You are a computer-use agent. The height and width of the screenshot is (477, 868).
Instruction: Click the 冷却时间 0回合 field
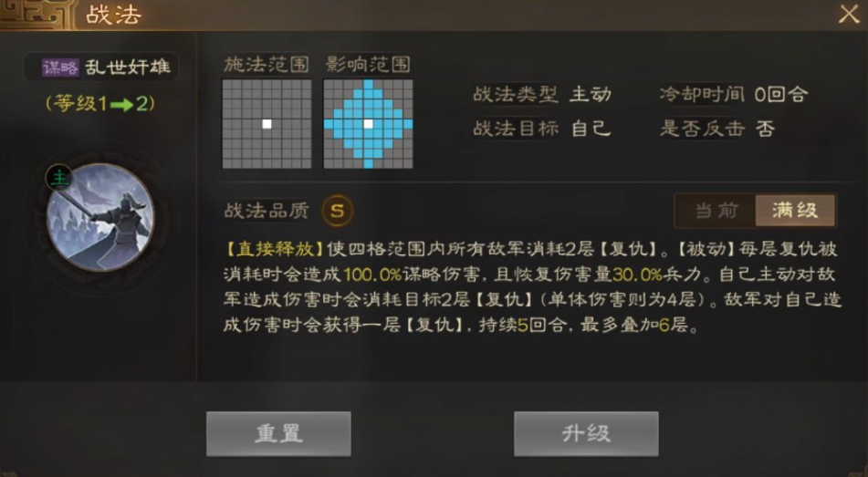point(734,95)
